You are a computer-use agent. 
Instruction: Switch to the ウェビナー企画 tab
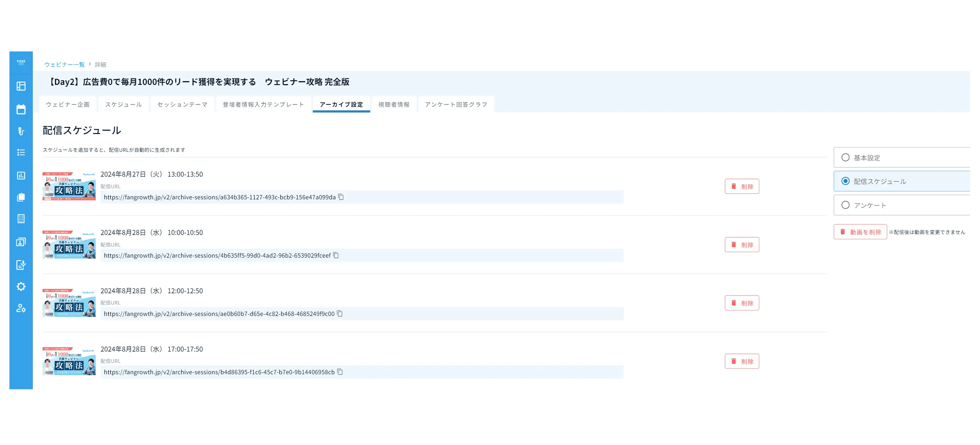[x=68, y=105]
